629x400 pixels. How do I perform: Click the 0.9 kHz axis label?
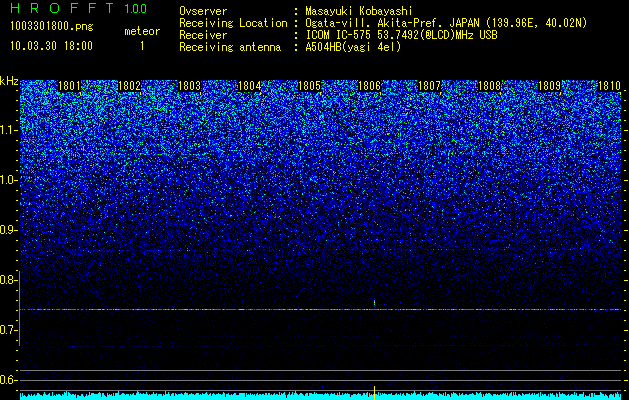click(9, 230)
